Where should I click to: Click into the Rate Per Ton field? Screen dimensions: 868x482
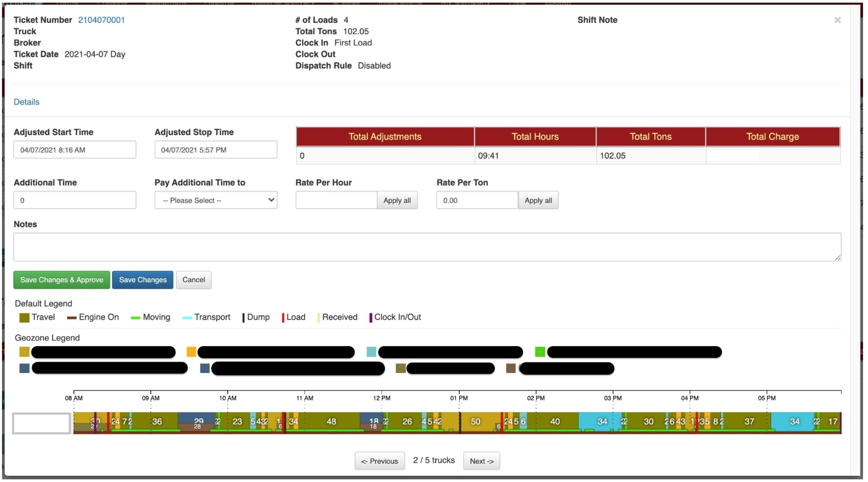pyautogui.click(x=477, y=200)
